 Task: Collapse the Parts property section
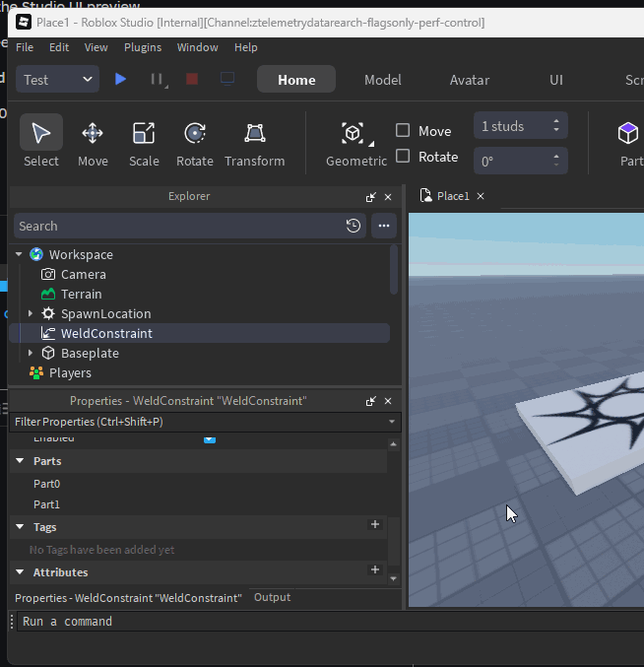[x=20, y=461]
